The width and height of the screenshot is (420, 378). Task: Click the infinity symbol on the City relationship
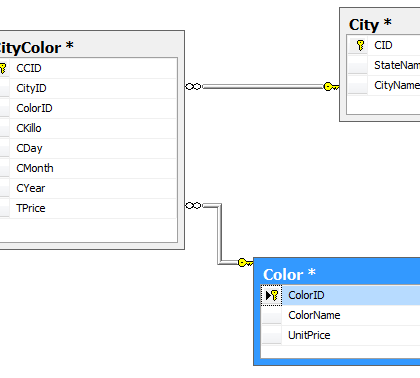193,87
